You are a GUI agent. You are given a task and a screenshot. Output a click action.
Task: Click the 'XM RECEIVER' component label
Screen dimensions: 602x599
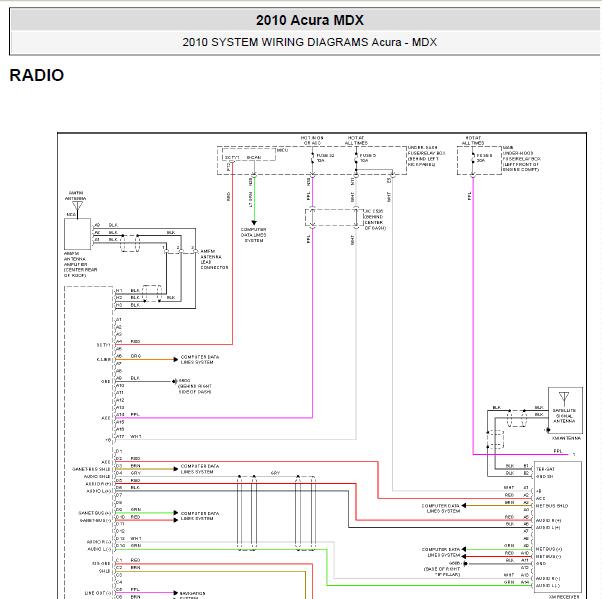click(x=564, y=597)
